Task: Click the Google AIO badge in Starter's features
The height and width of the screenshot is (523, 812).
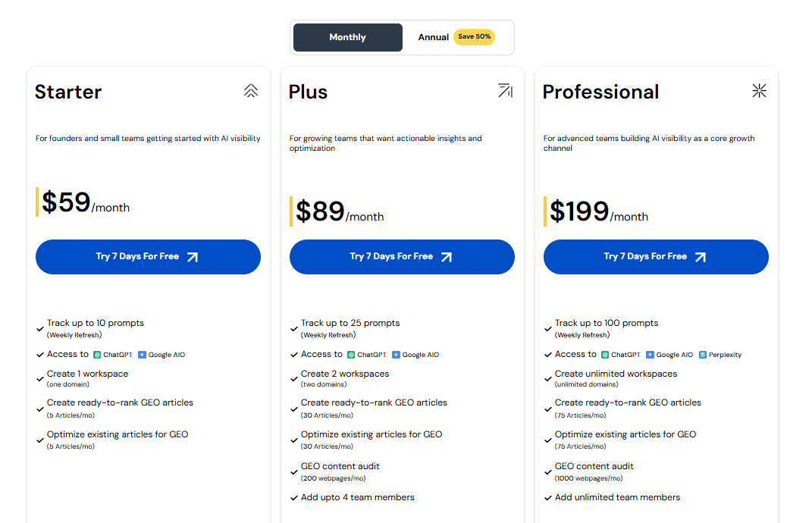Action: tap(161, 354)
